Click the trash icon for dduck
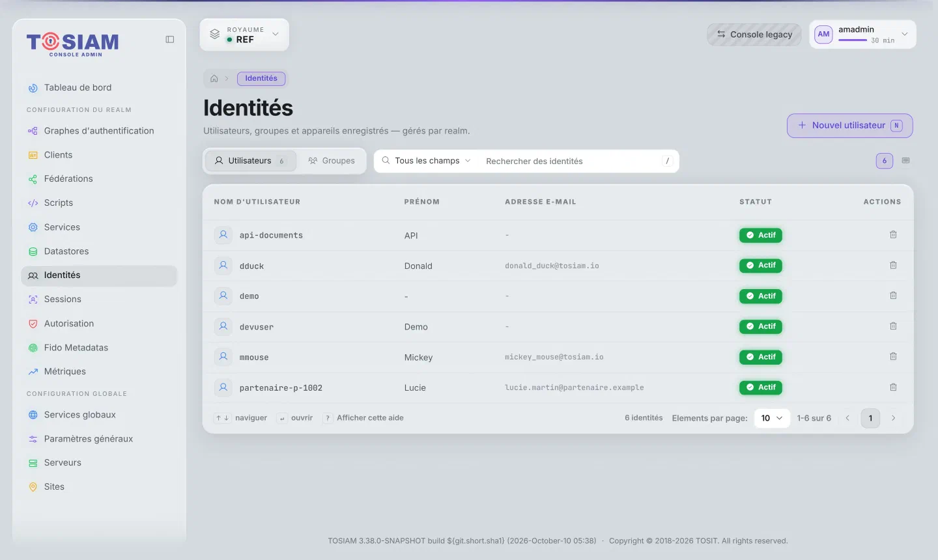The height and width of the screenshot is (560, 938). 893,265
